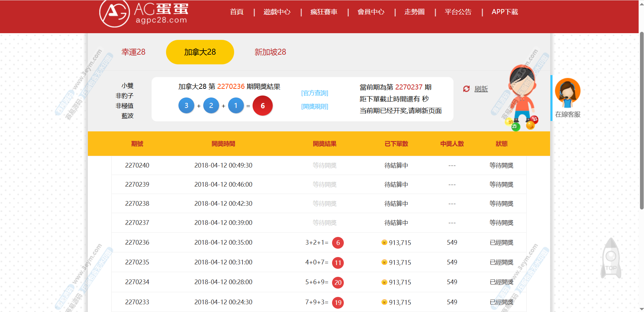
Task: Open 遊戲中心 in the top menu
Action: pyautogui.click(x=277, y=12)
